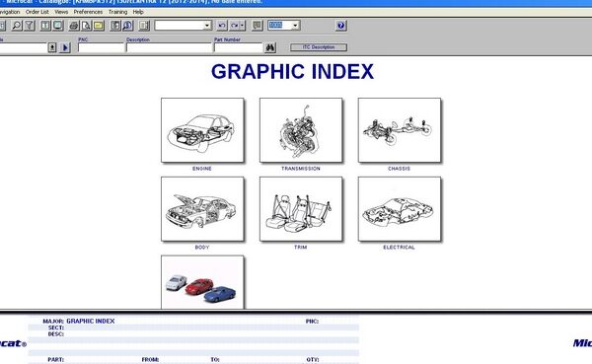Click the funnel filter toolbar icon
Image resolution: width=592 pixels, height=364 pixels.
[30, 26]
